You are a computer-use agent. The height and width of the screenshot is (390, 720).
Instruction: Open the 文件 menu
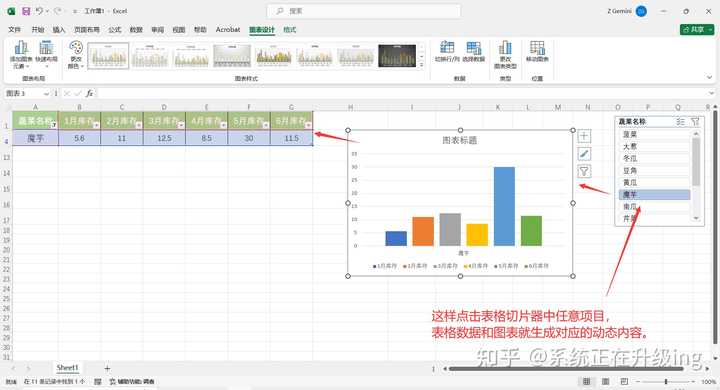coord(14,30)
